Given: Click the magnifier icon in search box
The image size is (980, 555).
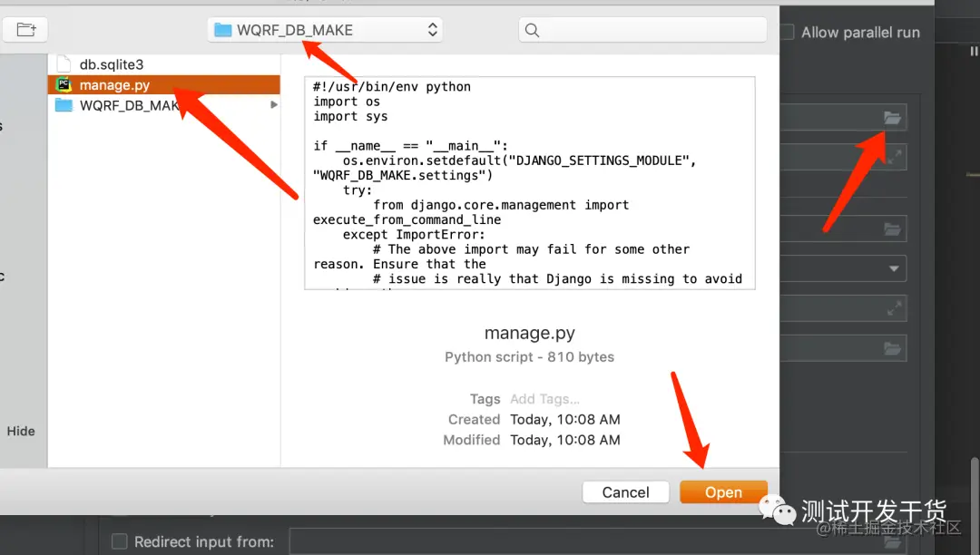Looking at the screenshot, I should [x=532, y=30].
